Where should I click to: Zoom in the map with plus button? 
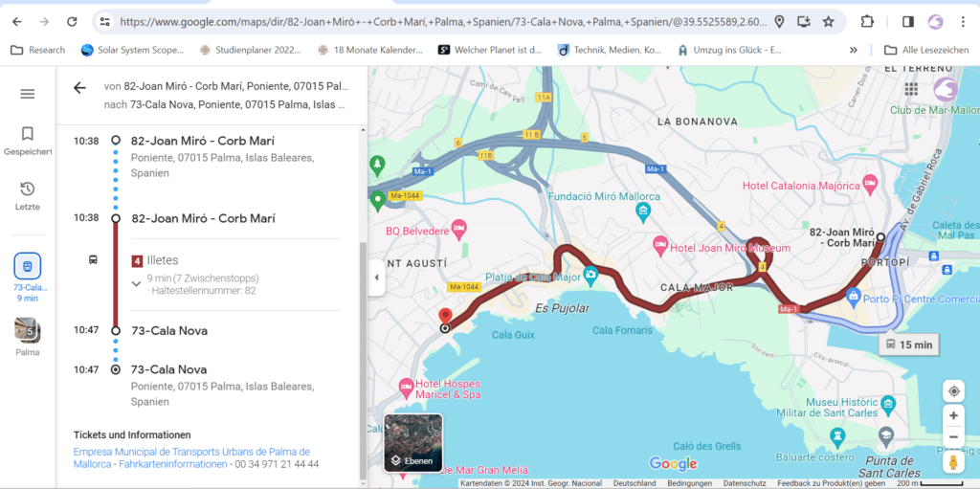954,415
